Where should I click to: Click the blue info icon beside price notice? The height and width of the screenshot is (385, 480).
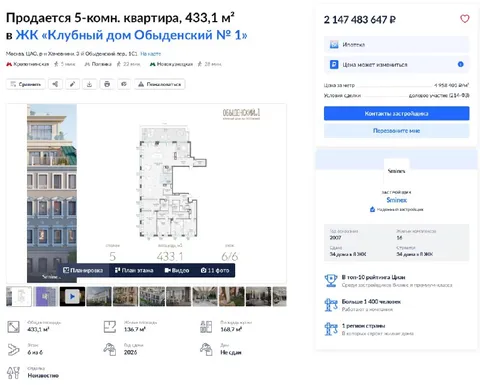click(461, 64)
